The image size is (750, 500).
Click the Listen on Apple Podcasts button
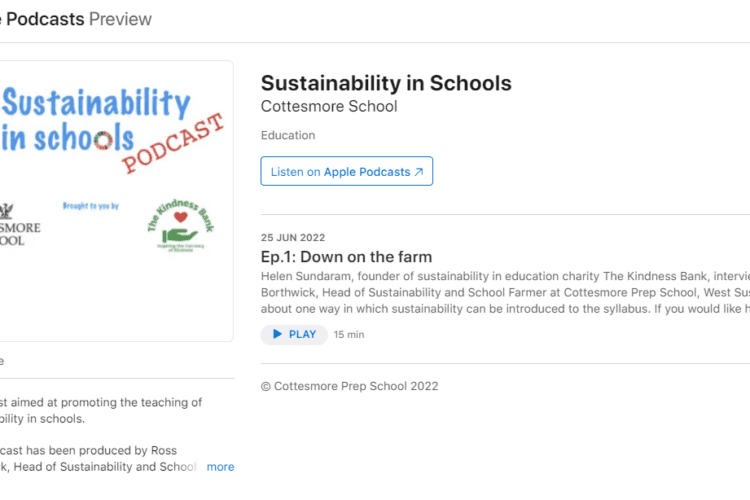pos(346,171)
